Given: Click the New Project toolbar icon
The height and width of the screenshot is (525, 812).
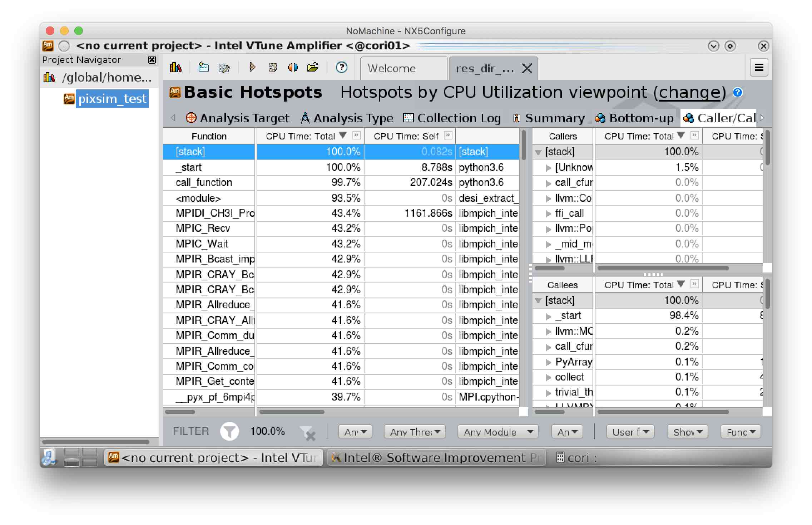Looking at the screenshot, I should [203, 67].
